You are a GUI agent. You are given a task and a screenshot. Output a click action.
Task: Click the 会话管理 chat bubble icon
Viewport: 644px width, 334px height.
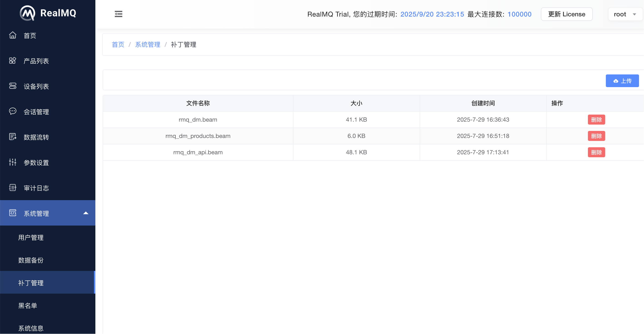click(12, 111)
